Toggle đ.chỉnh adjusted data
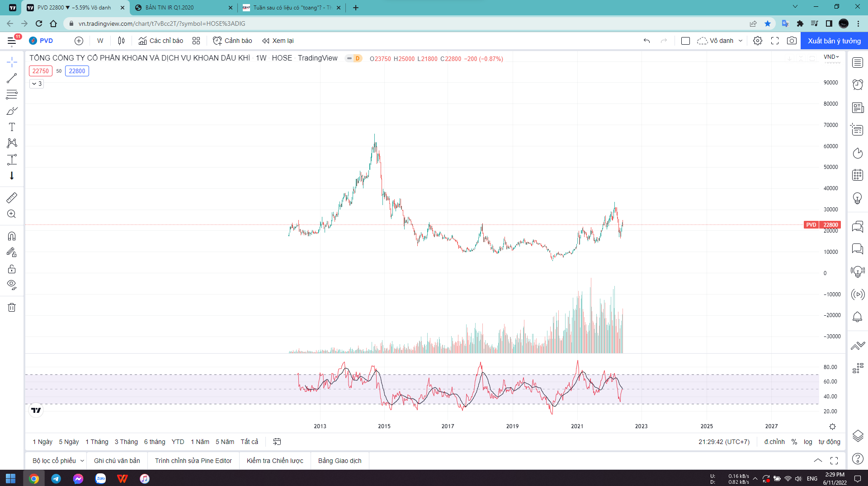The image size is (868, 486). tap(774, 442)
